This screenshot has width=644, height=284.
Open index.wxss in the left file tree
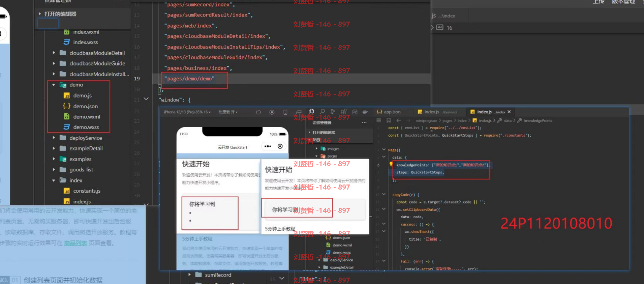86,42
